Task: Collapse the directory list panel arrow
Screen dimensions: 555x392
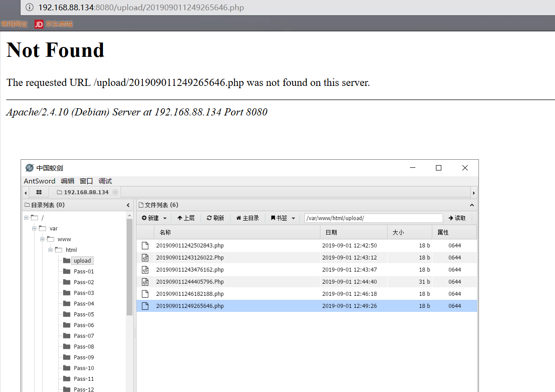Action: (x=128, y=205)
